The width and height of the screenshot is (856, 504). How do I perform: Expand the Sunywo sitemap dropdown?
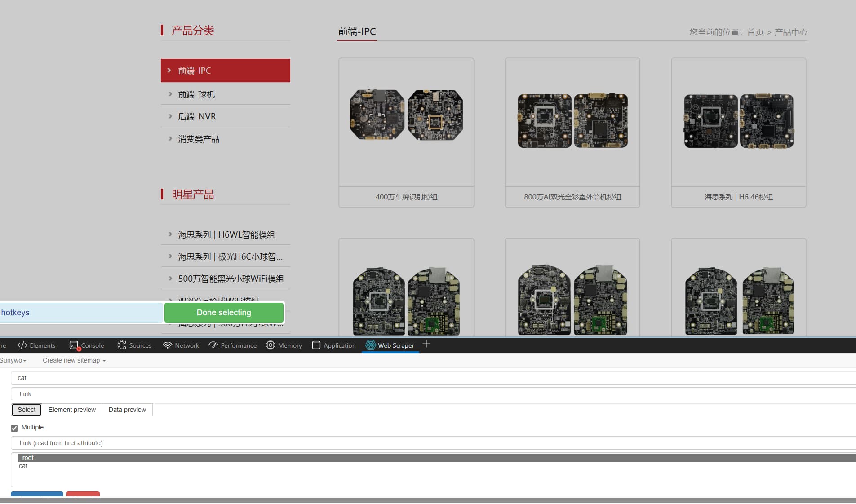point(13,360)
